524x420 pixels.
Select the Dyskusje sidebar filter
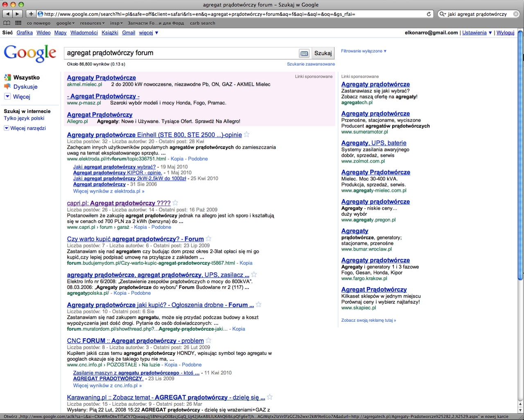[25, 87]
